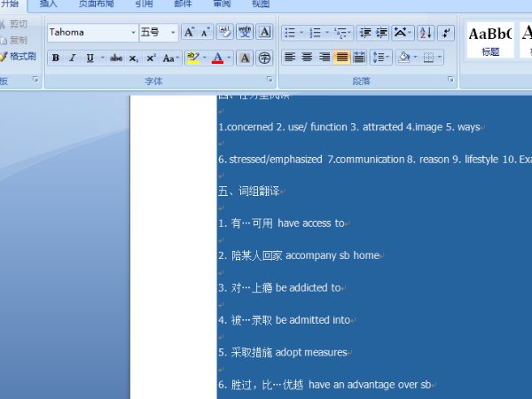
Task: Switch to the 引用 (References) tab
Action: pos(144,4)
